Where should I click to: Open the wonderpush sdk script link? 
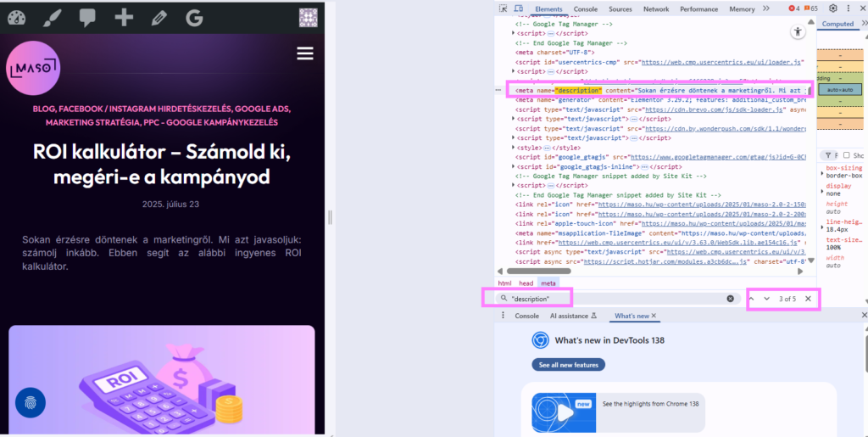point(725,128)
